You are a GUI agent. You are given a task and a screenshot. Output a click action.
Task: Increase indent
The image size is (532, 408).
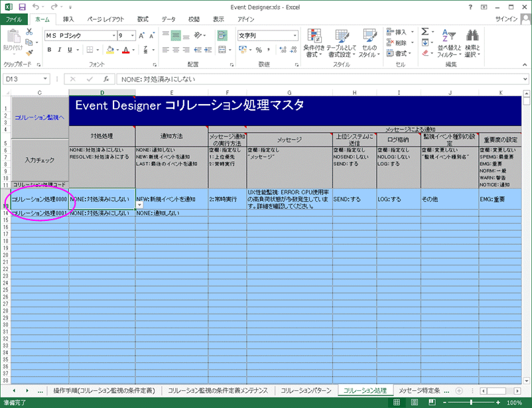pos(208,50)
